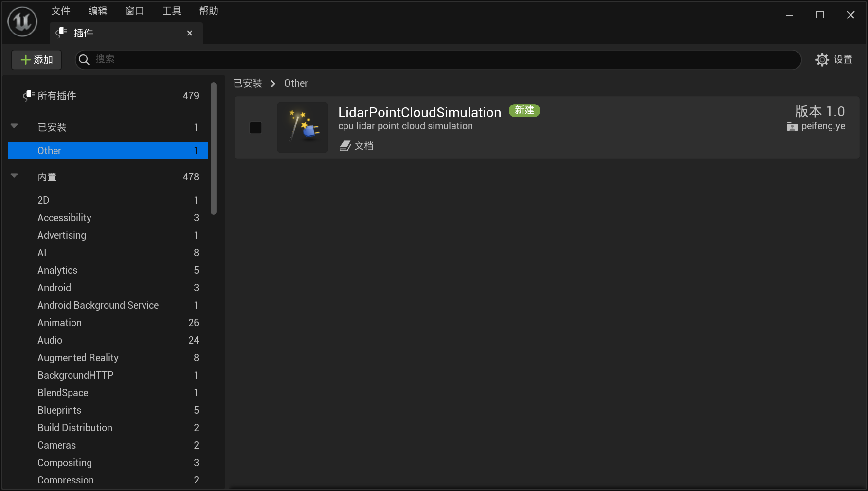Image resolution: width=868 pixels, height=491 pixels.
Task: Click the 添加 button
Action: click(x=36, y=60)
